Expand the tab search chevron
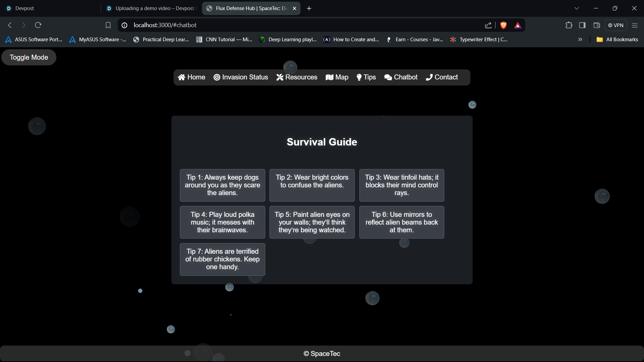 pos(577,8)
